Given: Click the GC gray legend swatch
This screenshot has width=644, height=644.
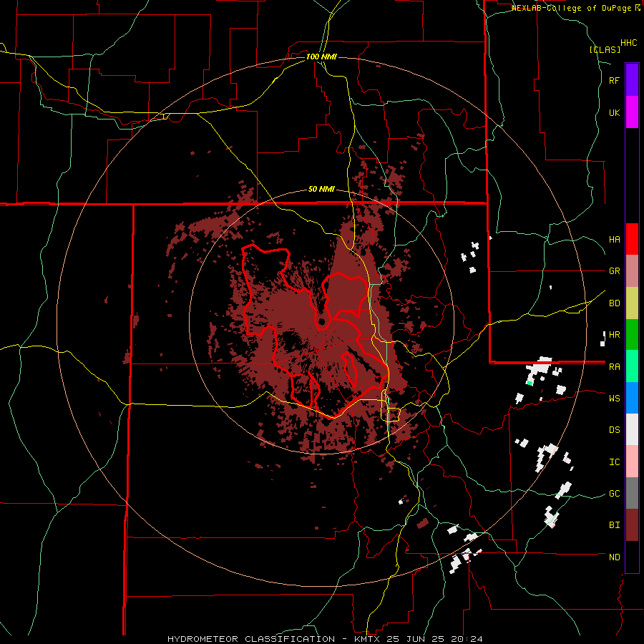Looking at the screenshot, I should (x=632, y=493).
